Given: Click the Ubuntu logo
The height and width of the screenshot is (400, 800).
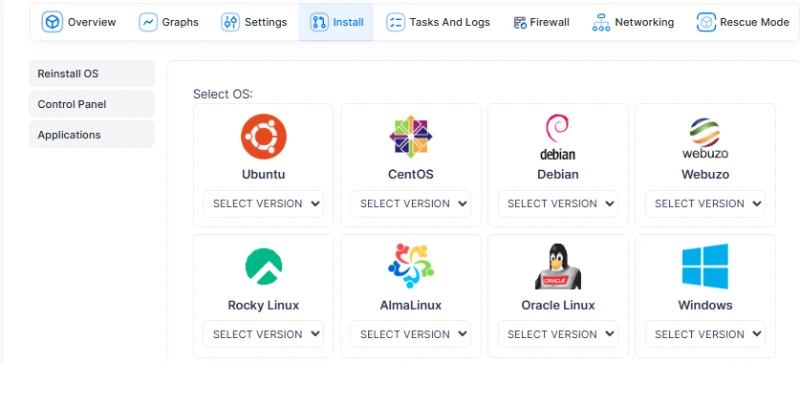Looking at the screenshot, I should click(263, 137).
